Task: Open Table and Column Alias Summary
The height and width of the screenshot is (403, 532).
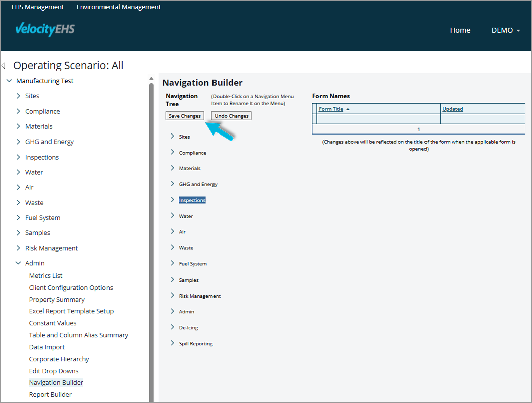Action: click(78, 335)
